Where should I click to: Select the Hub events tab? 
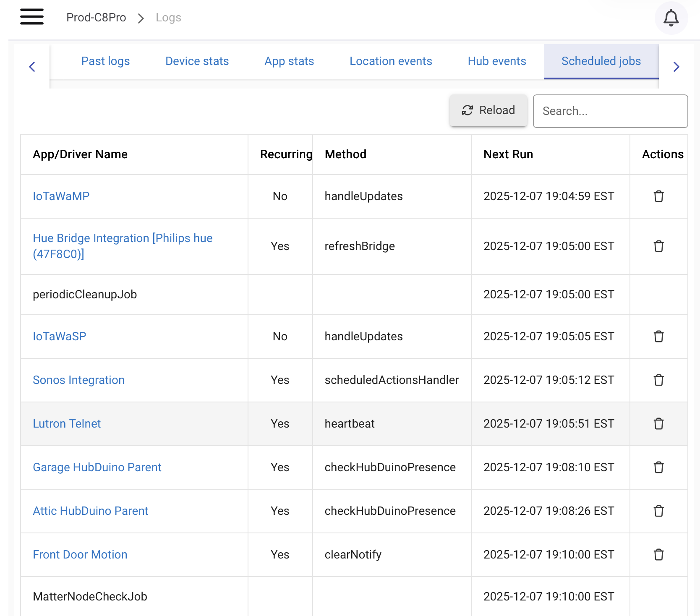pyautogui.click(x=496, y=61)
